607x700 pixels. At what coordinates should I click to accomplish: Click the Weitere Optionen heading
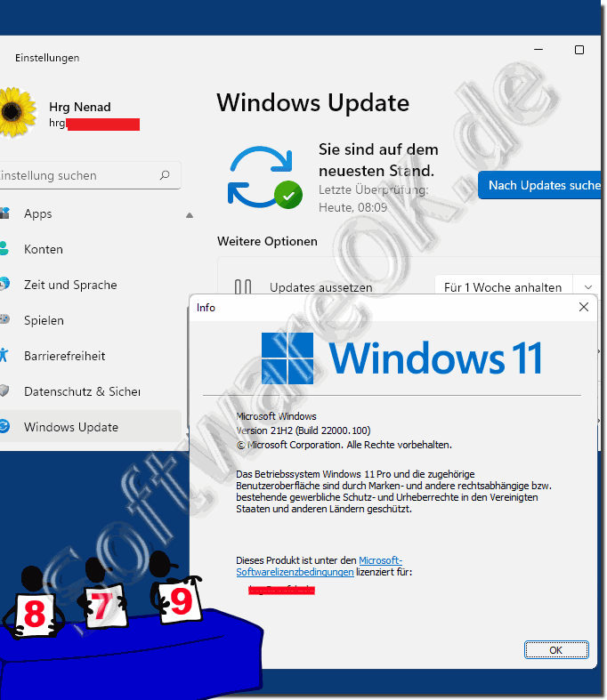pos(267,242)
